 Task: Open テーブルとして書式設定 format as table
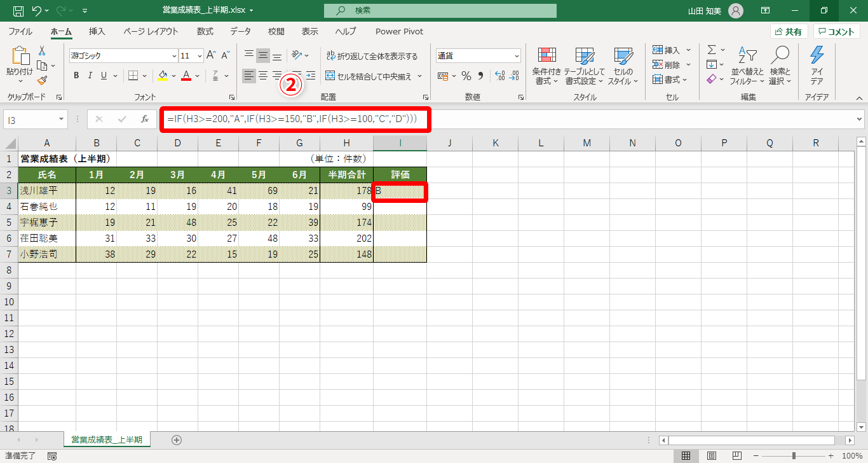tap(584, 66)
